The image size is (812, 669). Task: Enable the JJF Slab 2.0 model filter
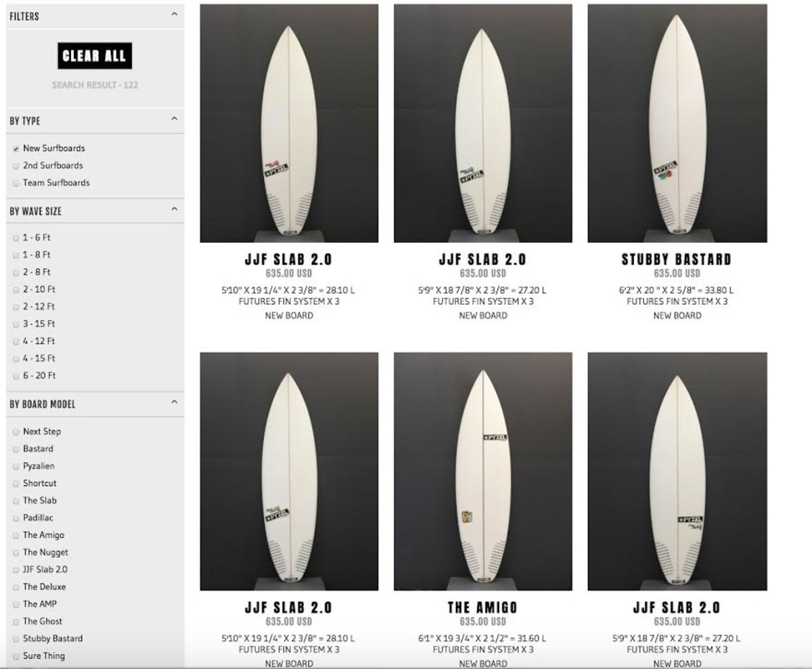tap(16, 569)
